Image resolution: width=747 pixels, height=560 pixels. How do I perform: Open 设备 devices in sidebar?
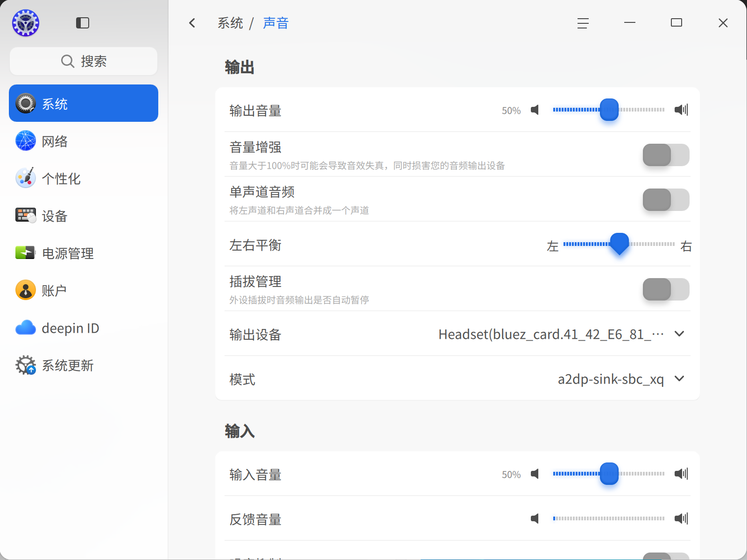84,216
